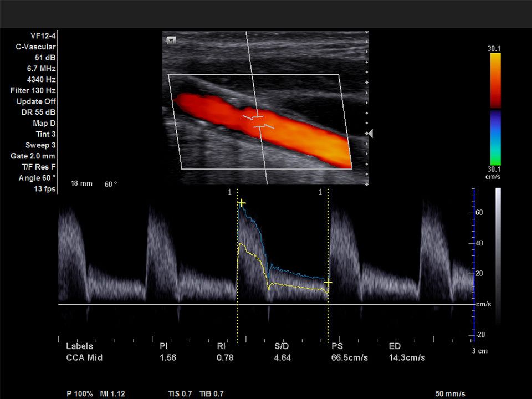532x399 pixels.
Task: Click the Gate 2.0 mm setting
Action: [x=33, y=156]
